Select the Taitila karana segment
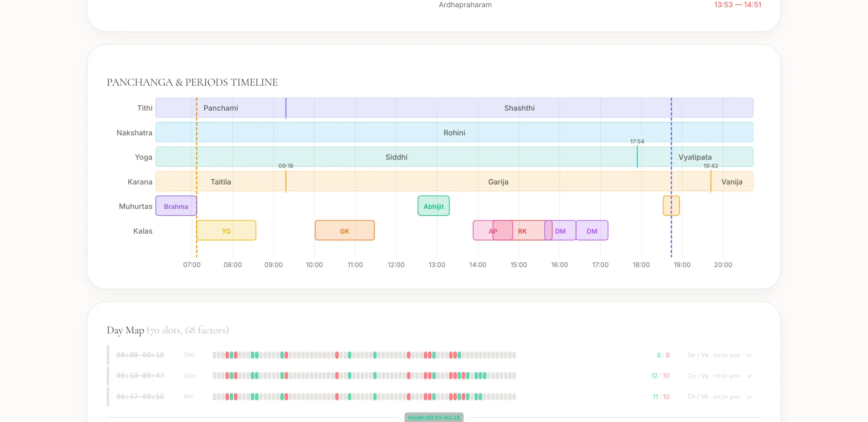 [x=221, y=182]
